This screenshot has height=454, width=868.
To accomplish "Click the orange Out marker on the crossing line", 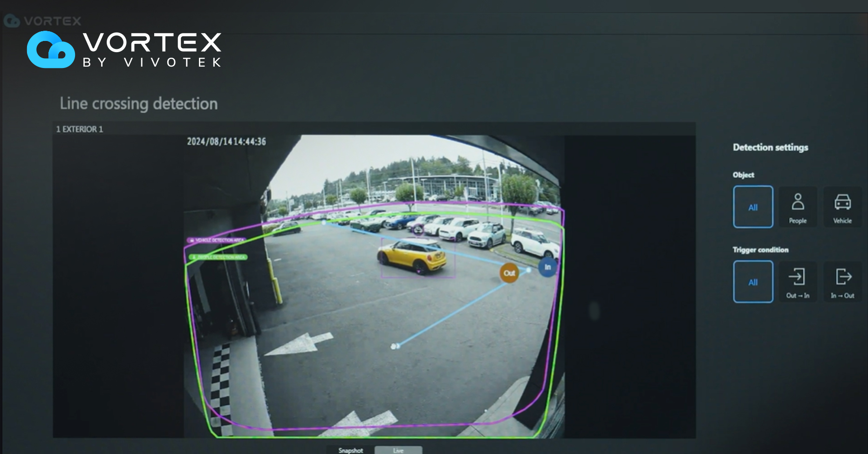I will click(509, 273).
